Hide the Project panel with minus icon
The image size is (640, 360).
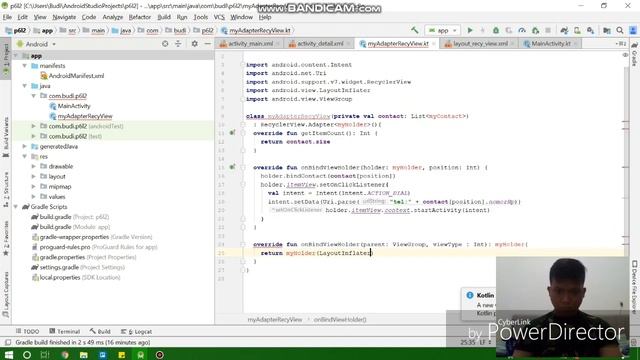[x=208, y=44]
